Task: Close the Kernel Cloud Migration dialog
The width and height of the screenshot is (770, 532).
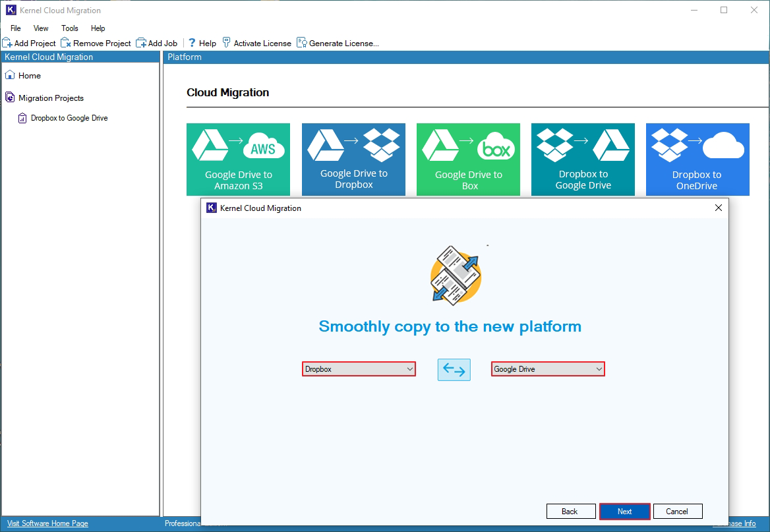Action: pyautogui.click(x=719, y=208)
